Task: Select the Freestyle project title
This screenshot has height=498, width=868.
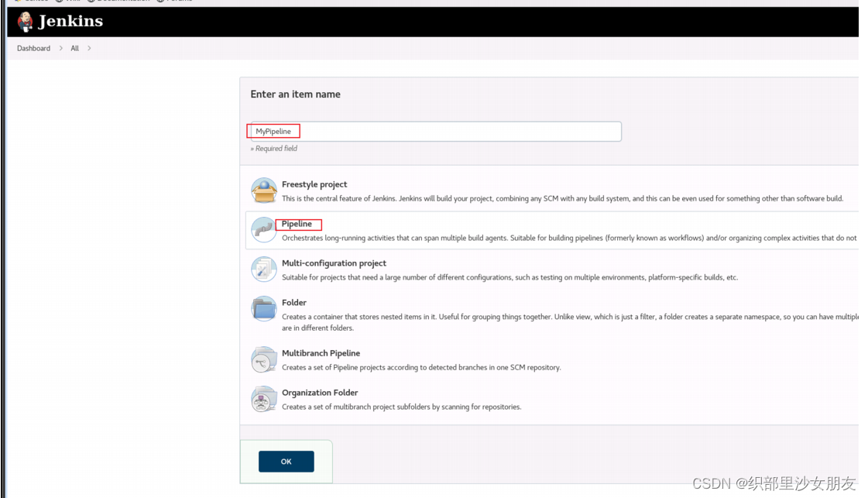Action: (x=314, y=184)
